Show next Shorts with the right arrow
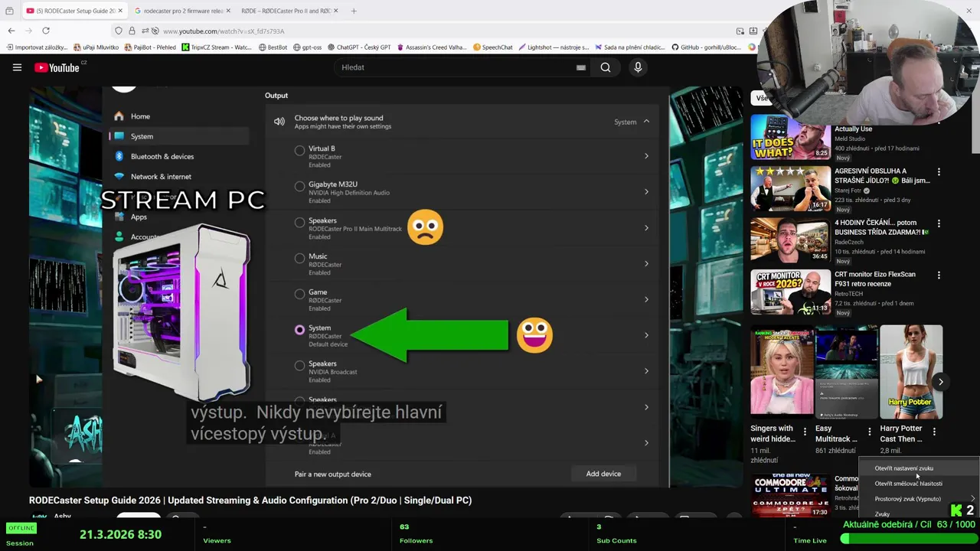 (940, 382)
